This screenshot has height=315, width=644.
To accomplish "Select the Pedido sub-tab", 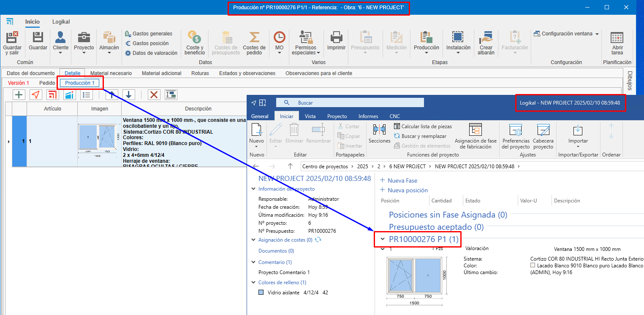I will pyautogui.click(x=47, y=83).
